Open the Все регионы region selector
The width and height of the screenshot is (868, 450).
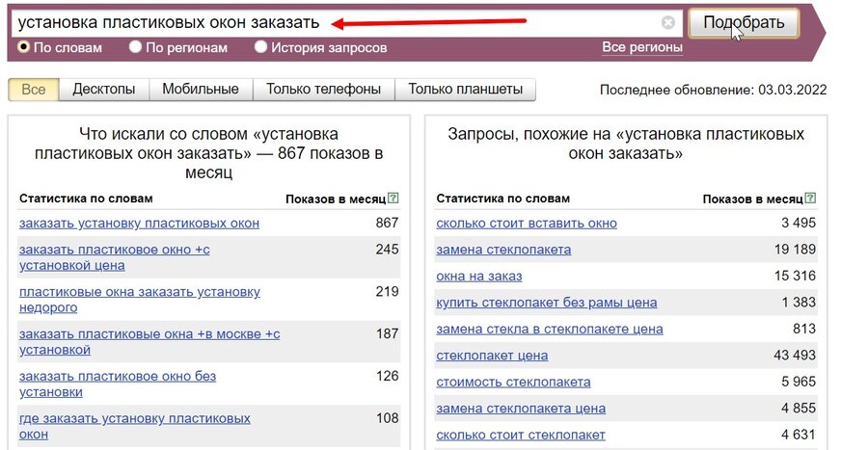(642, 47)
